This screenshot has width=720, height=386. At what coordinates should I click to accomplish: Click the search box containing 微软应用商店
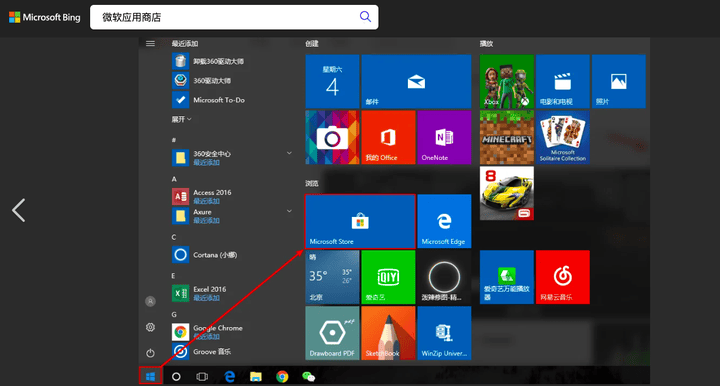tap(234, 17)
